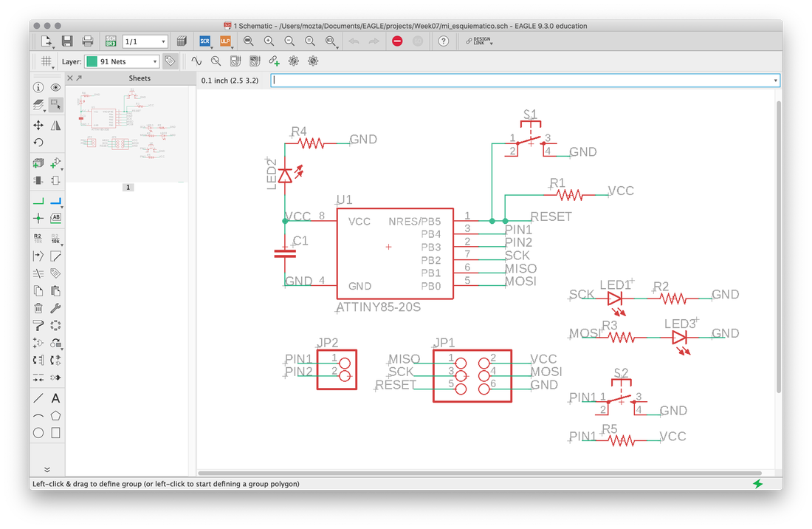
Task: Select the Bus tool (blue line)
Action: click(x=55, y=200)
